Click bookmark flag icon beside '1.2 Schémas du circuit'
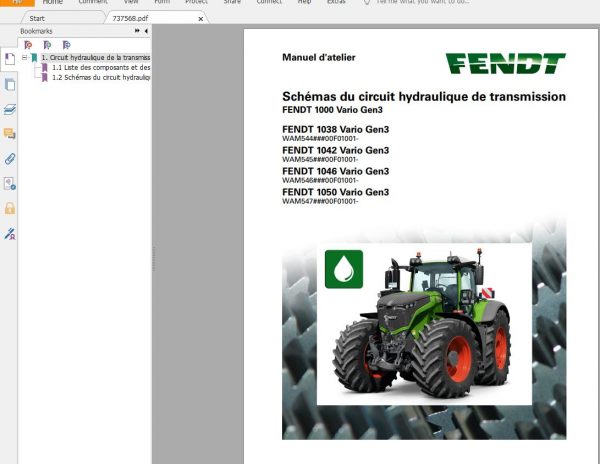 point(44,78)
